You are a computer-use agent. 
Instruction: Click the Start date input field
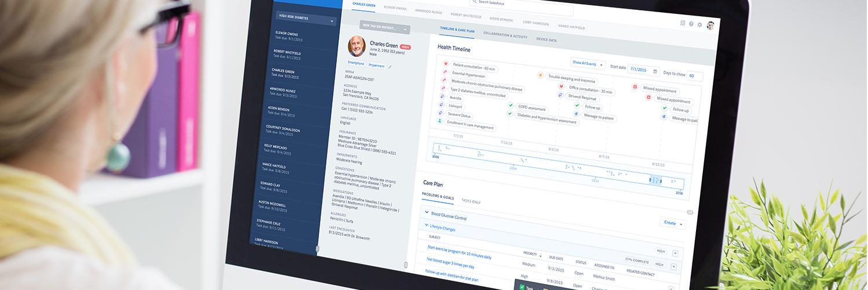pyautogui.click(x=643, y=70)
